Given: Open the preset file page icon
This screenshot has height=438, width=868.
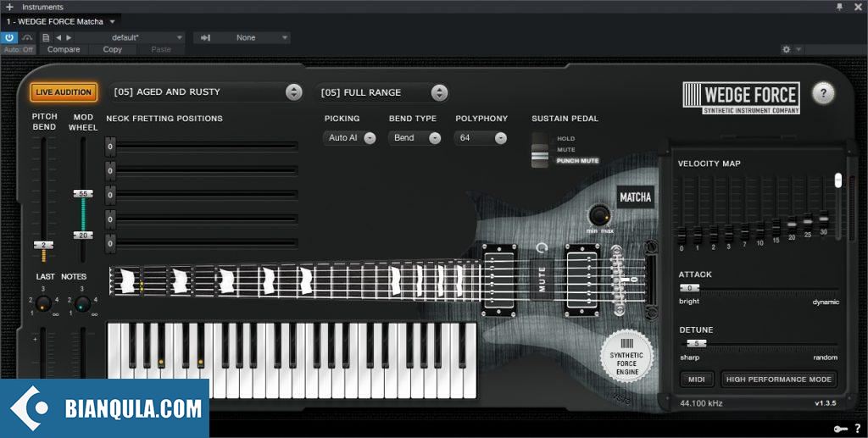Looking at the screenshot, I should 46,37.
